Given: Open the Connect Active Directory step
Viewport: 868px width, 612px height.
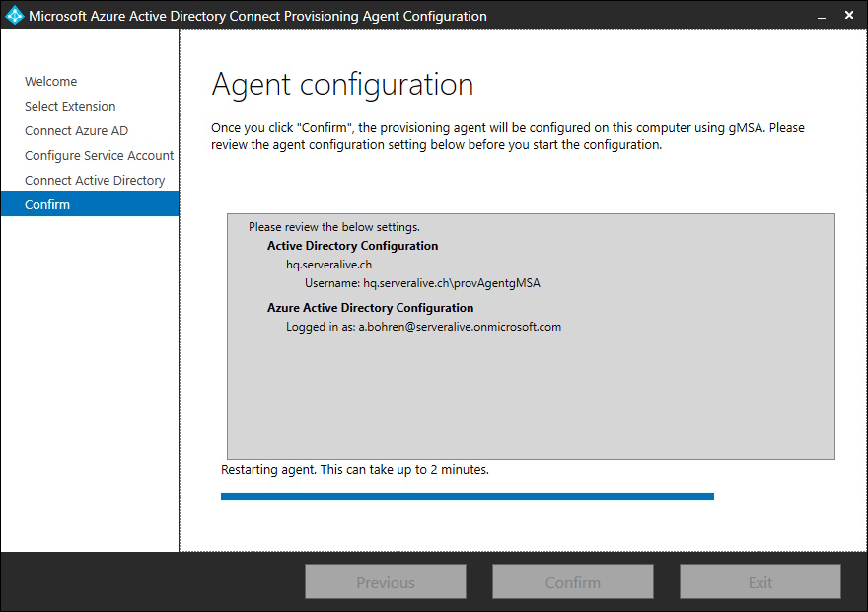Looking at the screenshot, I should pyautogui.click(x=95, y=180).
